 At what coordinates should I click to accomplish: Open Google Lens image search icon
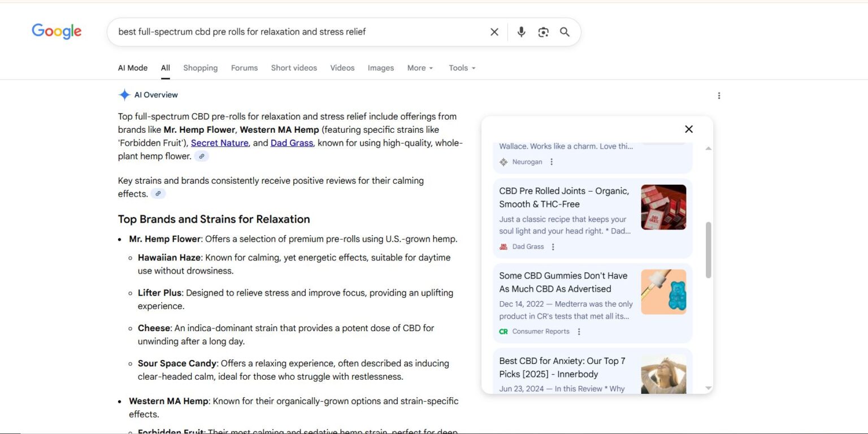pyautogui.click(x=543, y=32)
